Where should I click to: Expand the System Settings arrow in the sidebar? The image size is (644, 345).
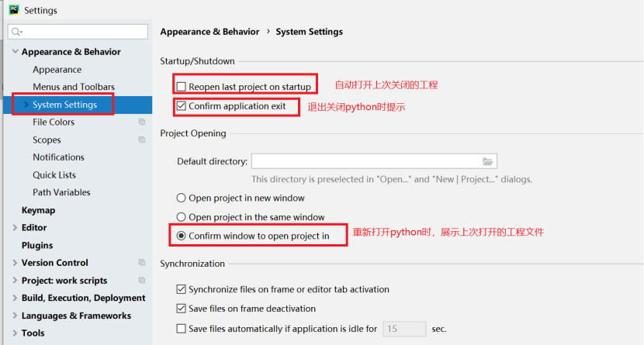pyautogui.click(x=26, y=105)
